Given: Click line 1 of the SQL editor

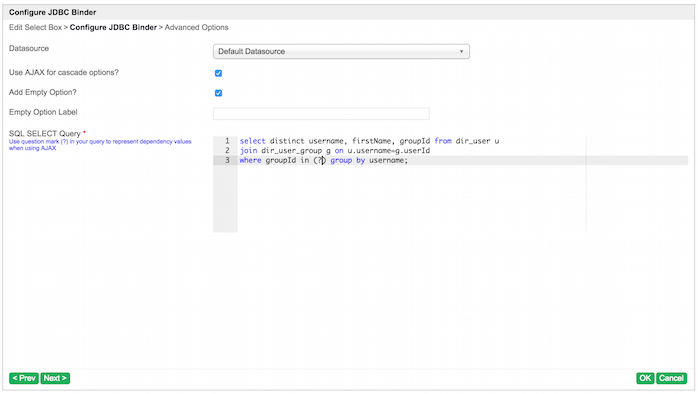Looking at the screenshot, I should [369, 141].
